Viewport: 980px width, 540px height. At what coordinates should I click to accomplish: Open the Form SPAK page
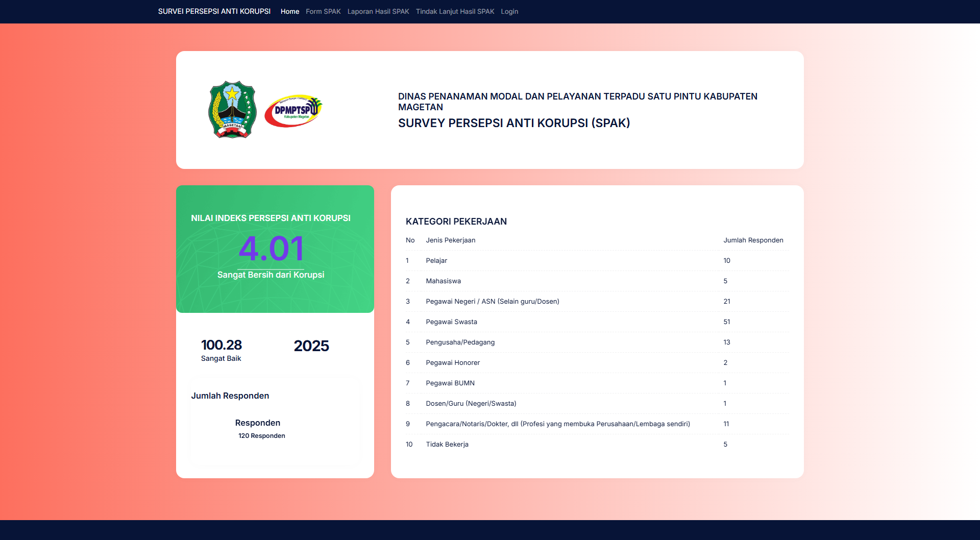click(323, 11)
